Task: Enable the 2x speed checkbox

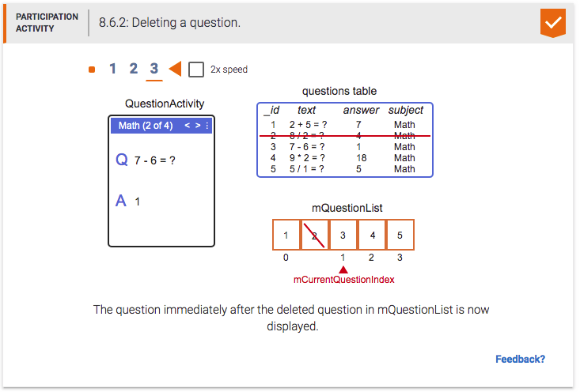Action: pyautogui.click(x=197, y=70)
